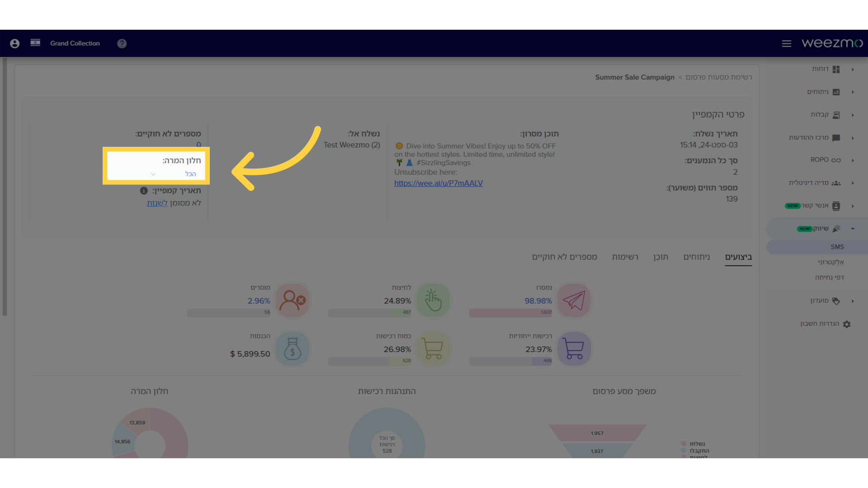
Task: Click the קבלות receipts icon
Action: click(836, 115)
